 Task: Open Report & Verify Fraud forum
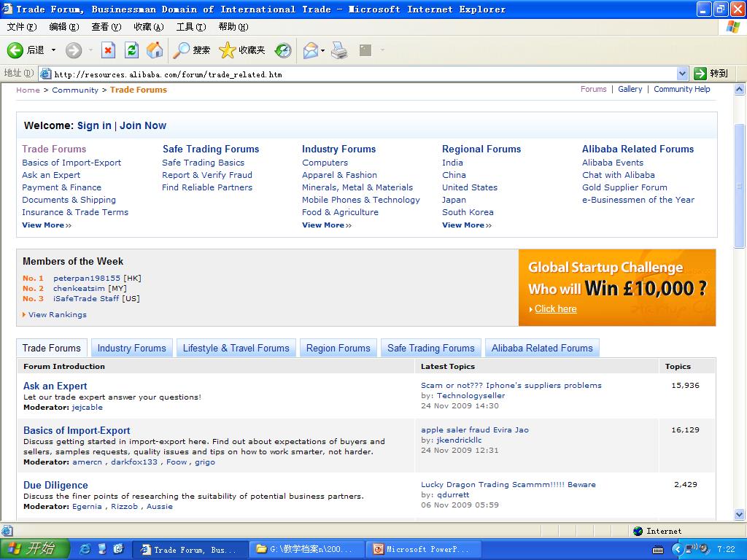[207, 175]
